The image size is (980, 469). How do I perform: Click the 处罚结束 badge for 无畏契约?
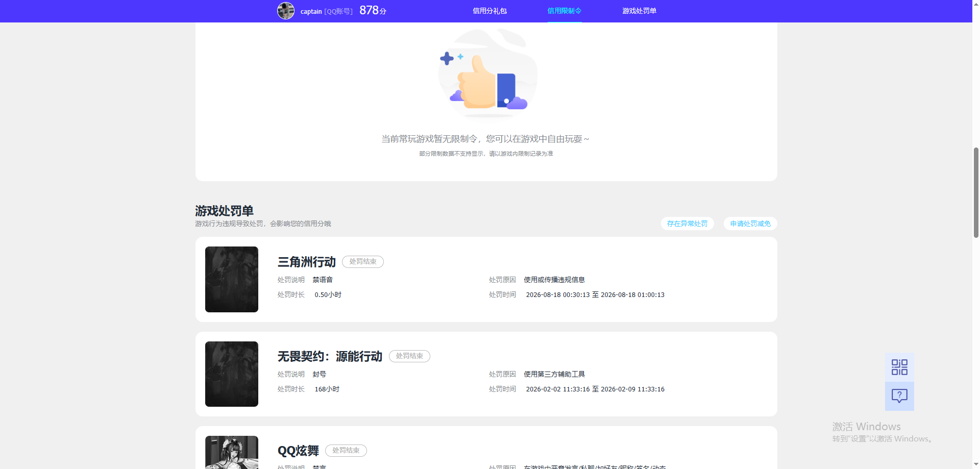[x=409, y=356]
